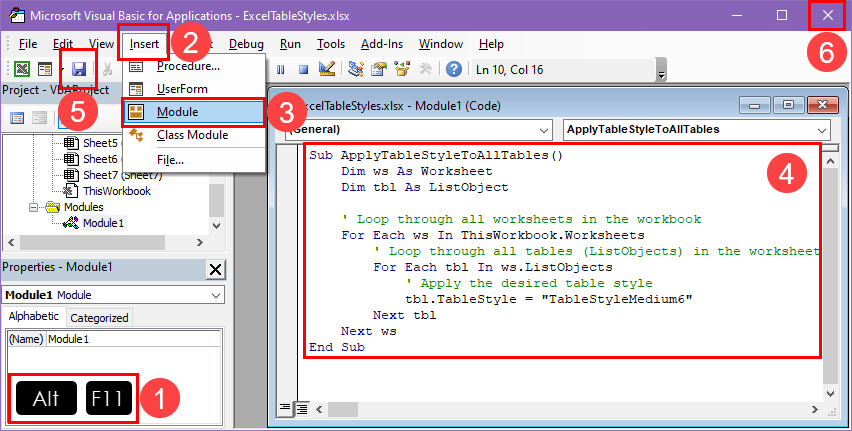Open the Module1 Module properties dropdown
The width and height of the screenshot is (852, 431).
[216, 295]
